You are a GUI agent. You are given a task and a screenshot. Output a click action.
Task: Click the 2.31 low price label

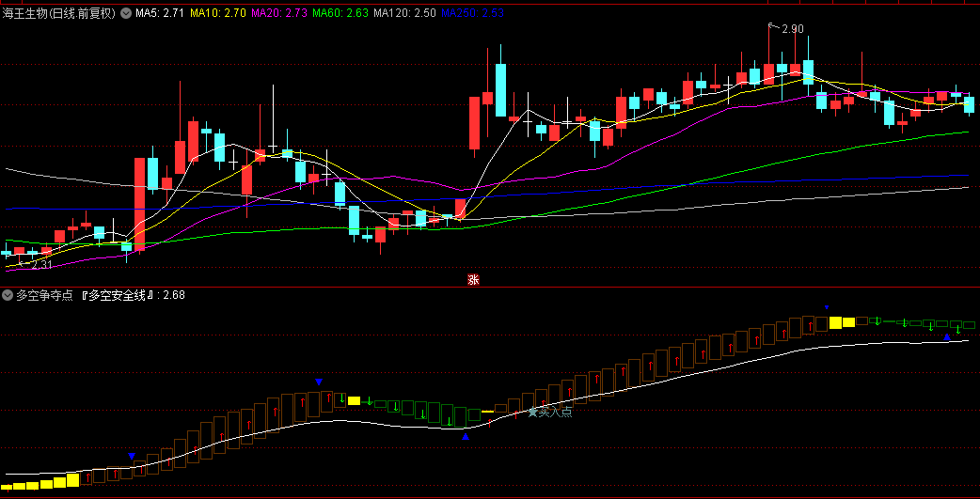(x=42, y=265)
